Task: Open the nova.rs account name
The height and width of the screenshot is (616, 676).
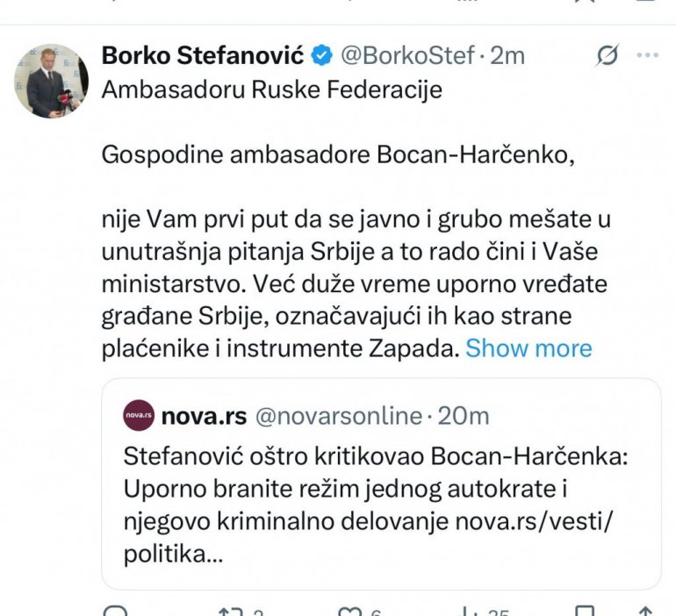Action: [204, 415]
